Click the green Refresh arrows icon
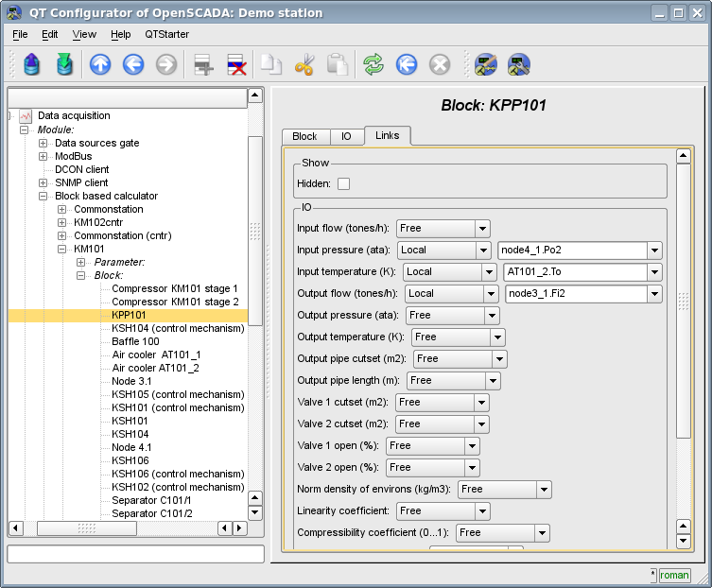This screenshot has height=588, width=712. pos(373,64)
